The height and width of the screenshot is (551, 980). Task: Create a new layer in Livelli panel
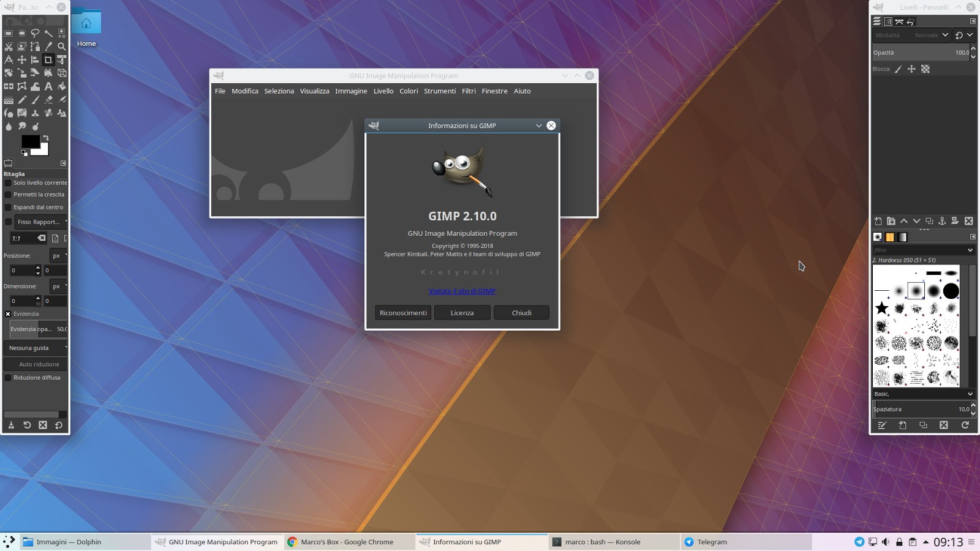(878, 221)
